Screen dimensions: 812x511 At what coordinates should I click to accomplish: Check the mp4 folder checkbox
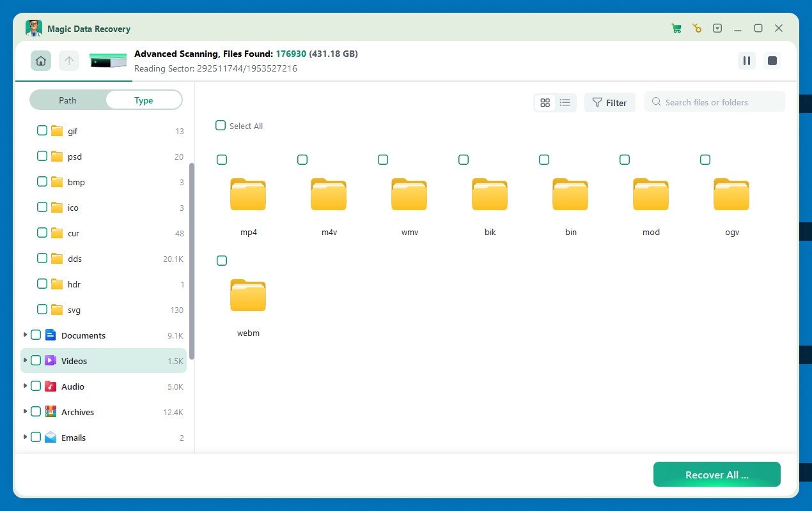click(222, 160)
